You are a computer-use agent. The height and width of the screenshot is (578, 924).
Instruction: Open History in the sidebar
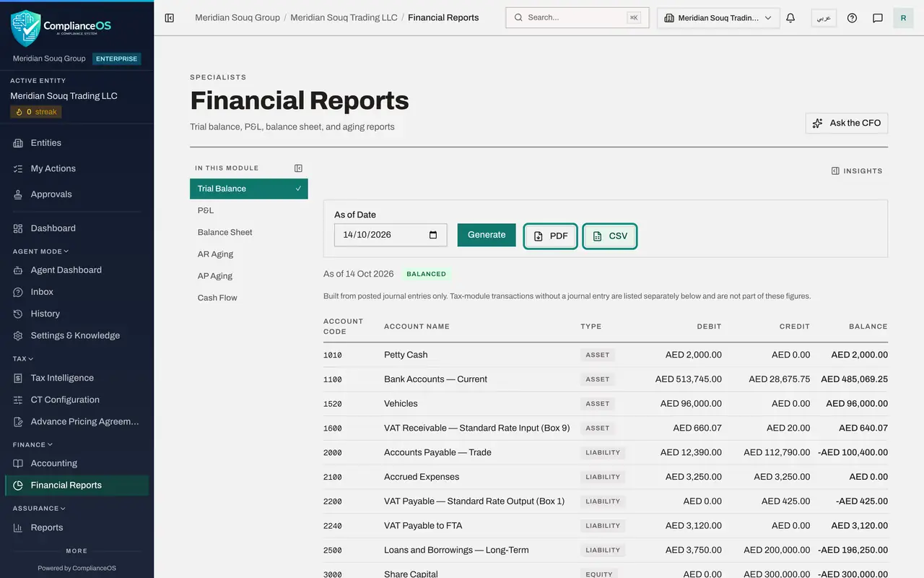point(77,314)
